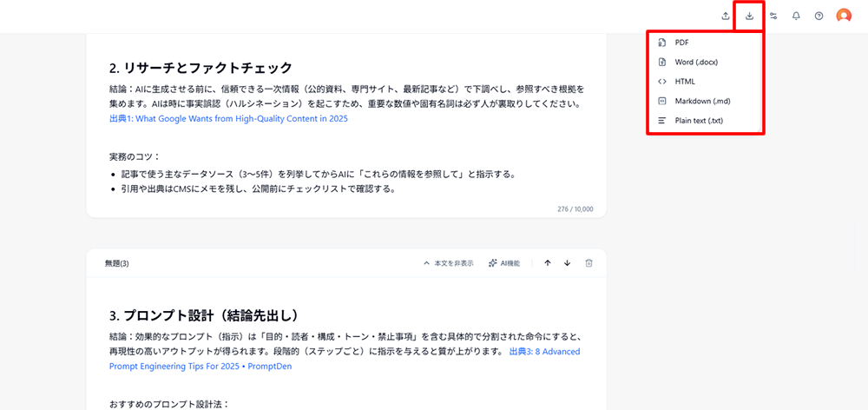Viewport: 868px width, 410px height.
Task: Click the help question mark icon
Action: [819, 16]
